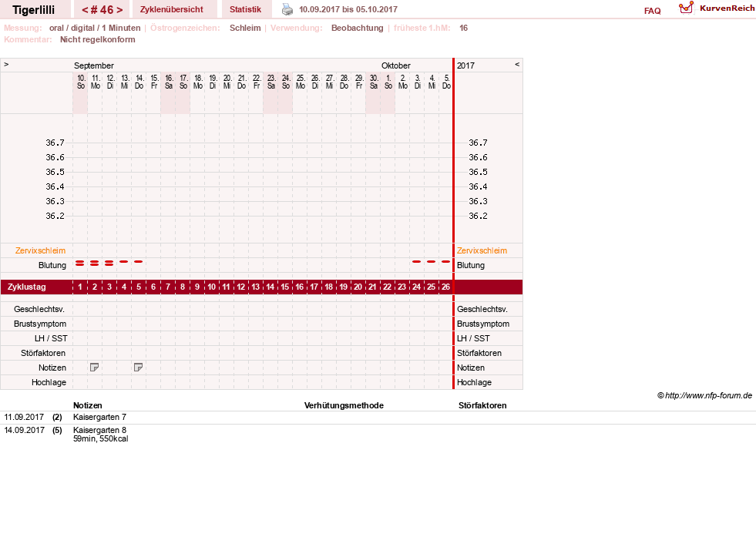
Task: Click the left Hochlage row label
Action: point(49,382)
